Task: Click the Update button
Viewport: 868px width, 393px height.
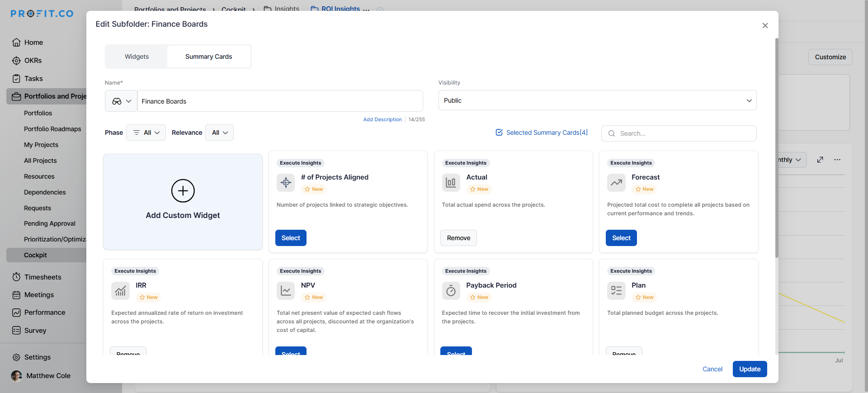Action: [x=750, y=369]
